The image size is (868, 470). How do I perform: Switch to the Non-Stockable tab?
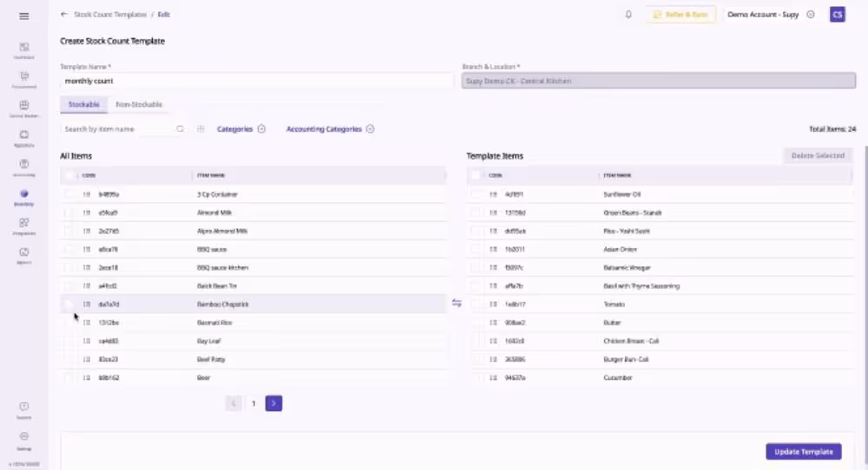[x=139, y=104]
